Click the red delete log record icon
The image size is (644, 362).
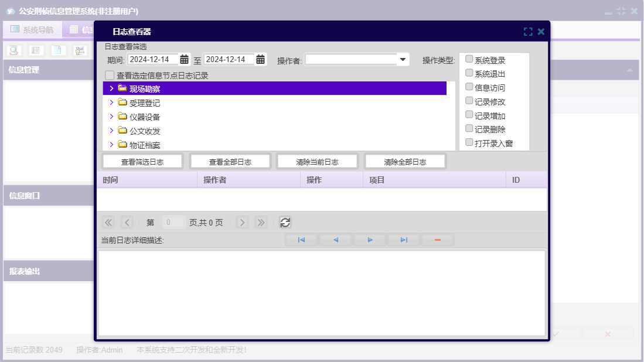[437, 240]
